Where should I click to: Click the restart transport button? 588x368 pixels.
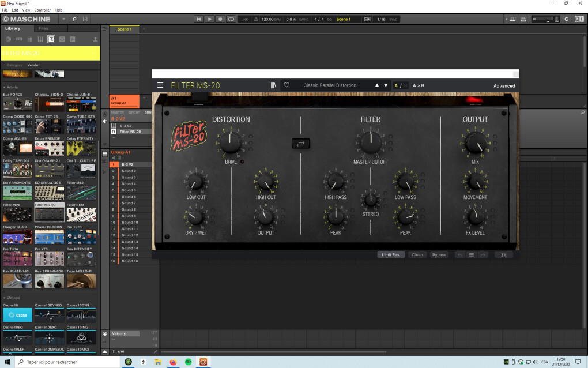point(199,19)
